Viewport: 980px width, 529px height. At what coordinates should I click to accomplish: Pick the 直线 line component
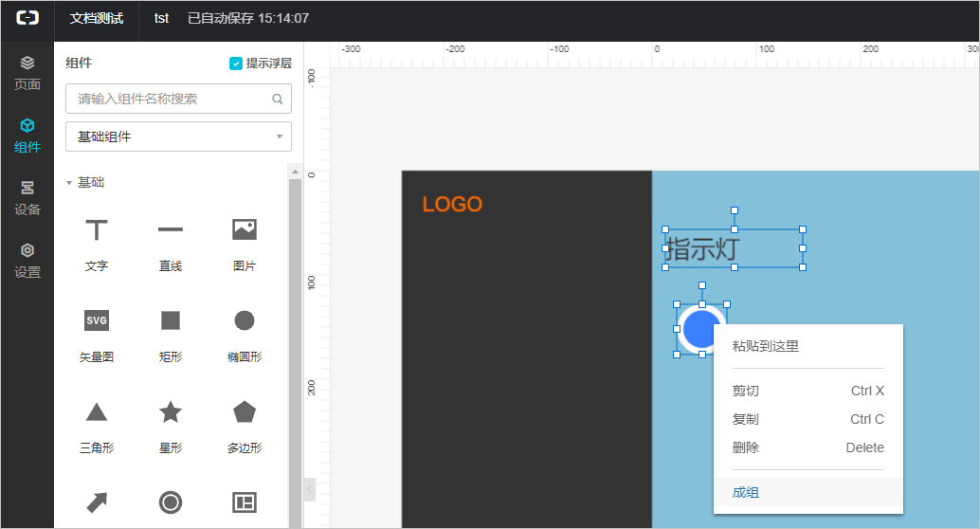(170, 245)
